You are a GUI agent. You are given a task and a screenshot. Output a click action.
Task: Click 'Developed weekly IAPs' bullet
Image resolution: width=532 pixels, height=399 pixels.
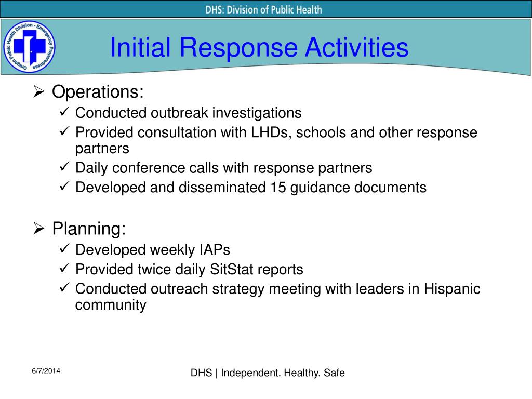point(153,250)
